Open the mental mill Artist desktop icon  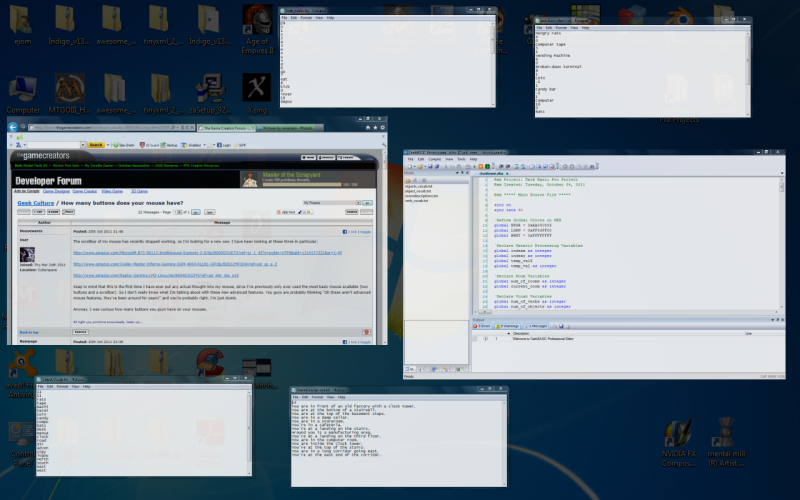tap(727, 442)
